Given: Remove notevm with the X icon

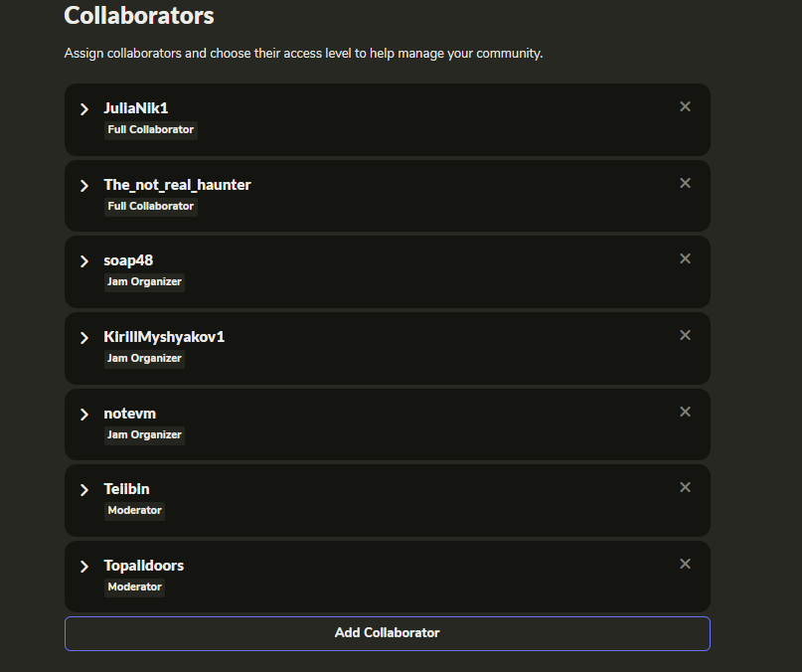Looking at the screenshot, I should [x=685, y=412].
